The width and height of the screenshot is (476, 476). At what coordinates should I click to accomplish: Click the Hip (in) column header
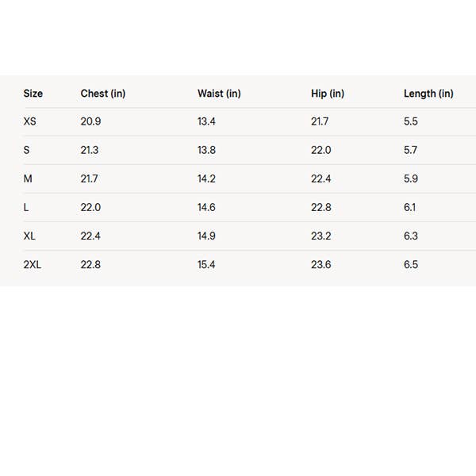tap(328, 94)
